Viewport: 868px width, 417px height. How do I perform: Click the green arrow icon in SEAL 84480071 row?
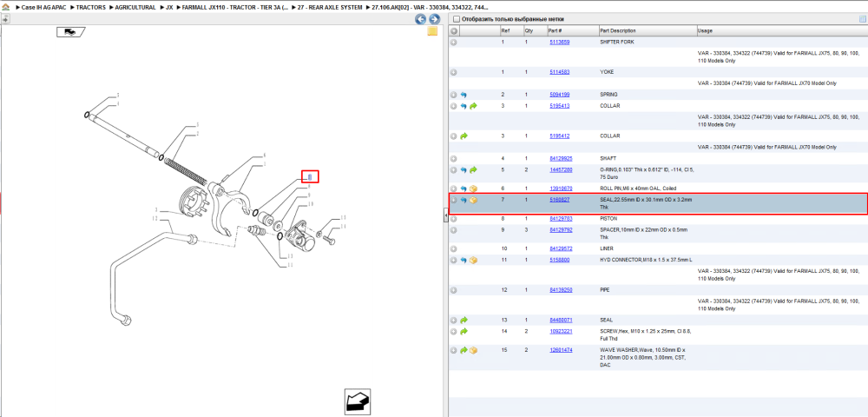point(464,320)
